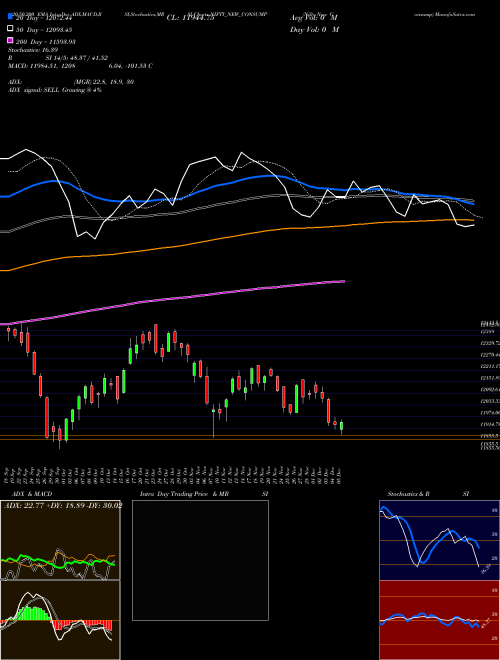
Task: Click the 'Stochastics: 16.39' reading
Action: click(33, 50)
